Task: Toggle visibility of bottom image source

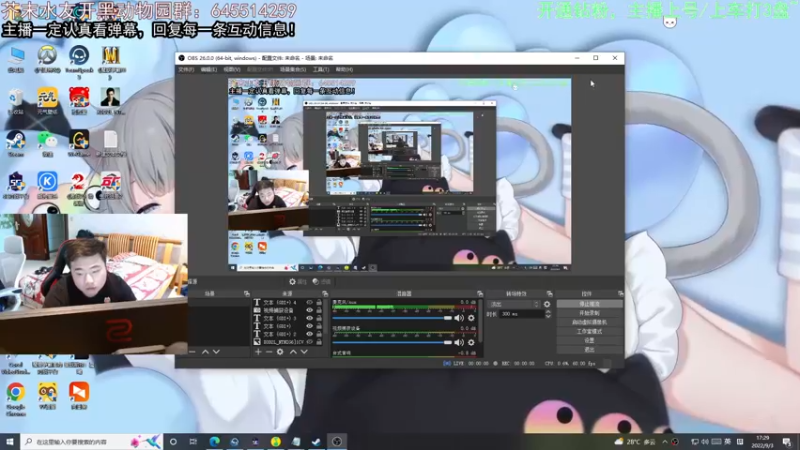Action: click(309, 342)
